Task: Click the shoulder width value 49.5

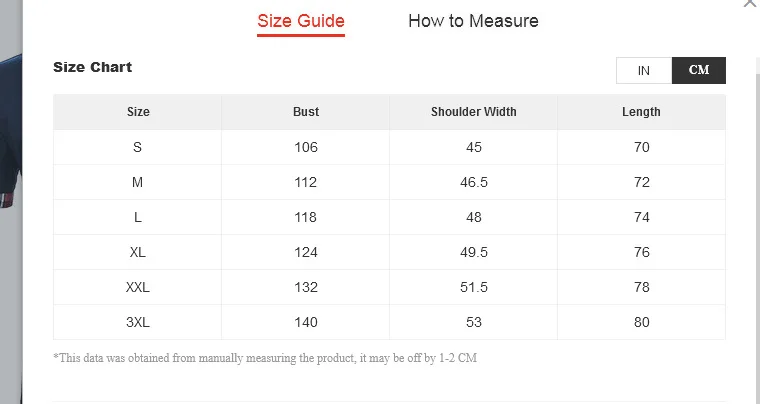Action: [474, 252]
